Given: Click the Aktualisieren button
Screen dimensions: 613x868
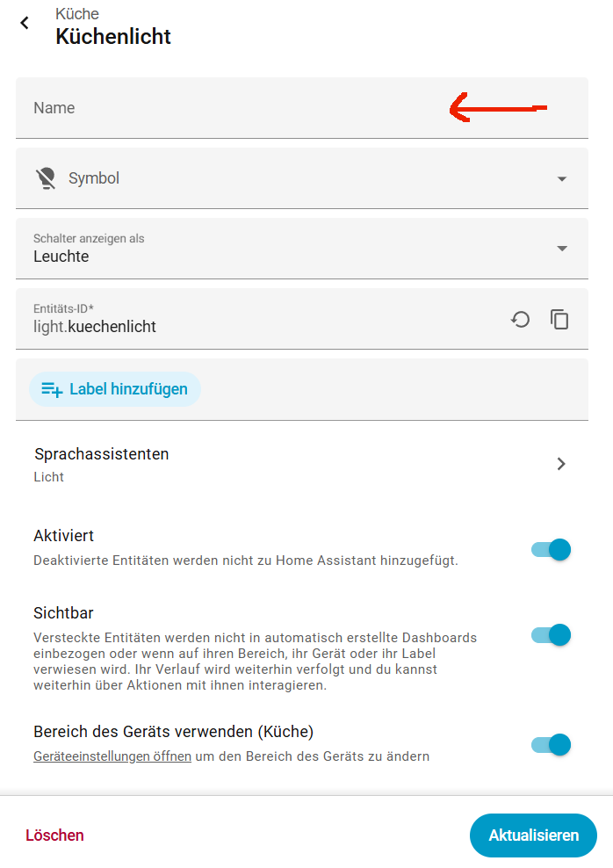Looking at the screenshot, I should coord(533,835).
